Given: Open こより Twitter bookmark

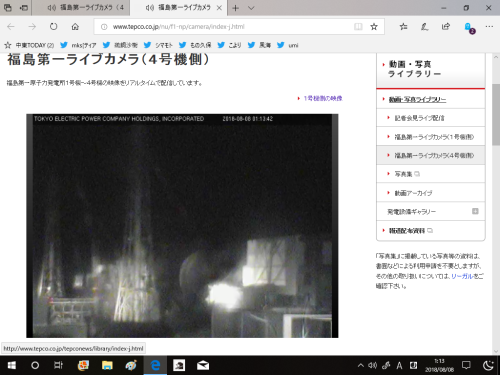Looking at the screenshot, I should pyautogui.click(x=229, y=45).
